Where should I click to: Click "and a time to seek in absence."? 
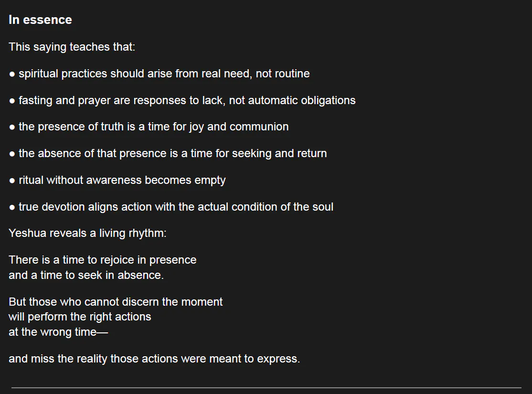86,275
